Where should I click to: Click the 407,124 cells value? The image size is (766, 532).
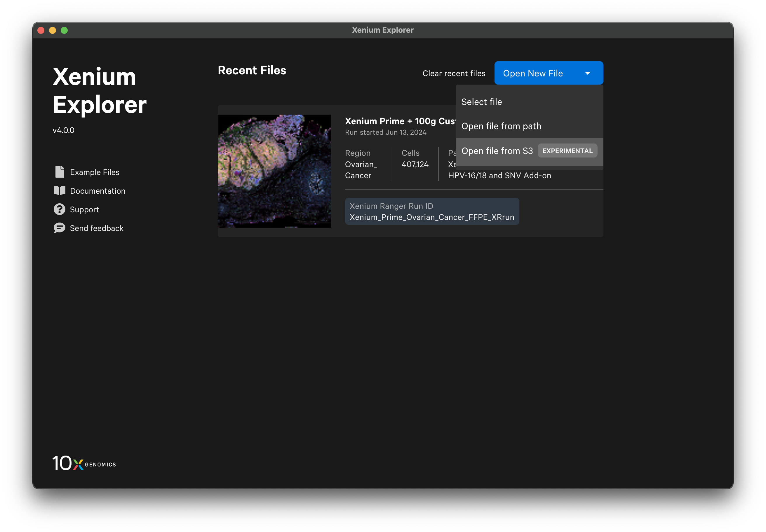[415, 164]
